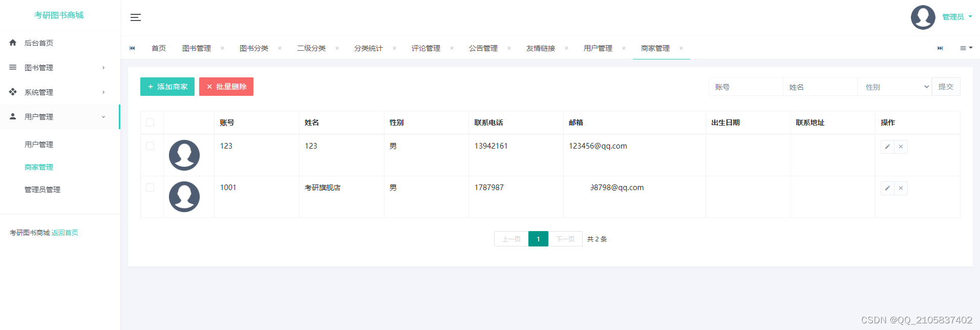Image resolution: width=980 pixels, height=330 pixels.
Task: Click avatar of merchant 考研旗舰店
Action: click(184, 197)
